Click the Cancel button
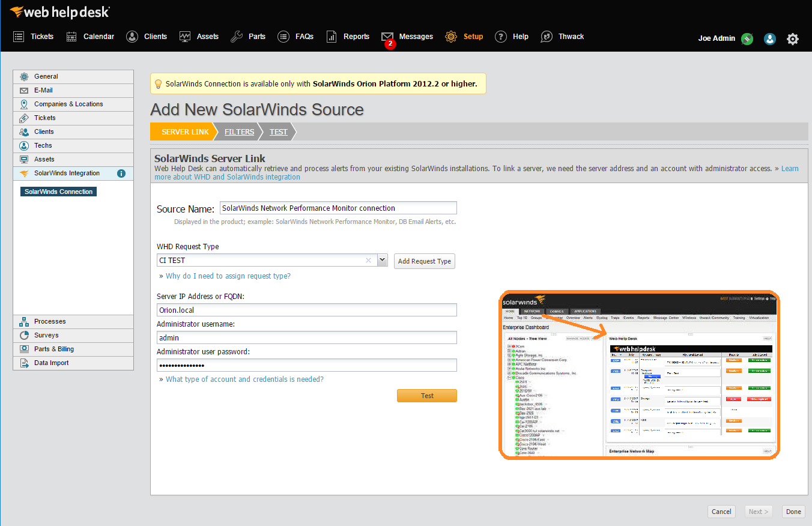This screenshot has width=812, height=526. click(721, 512)
